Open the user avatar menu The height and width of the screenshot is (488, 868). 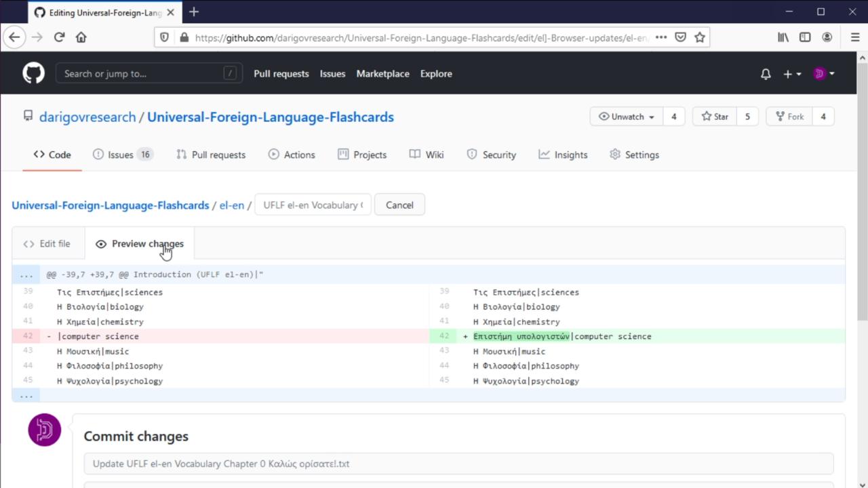pyautogui.click(x=824, y=74)
